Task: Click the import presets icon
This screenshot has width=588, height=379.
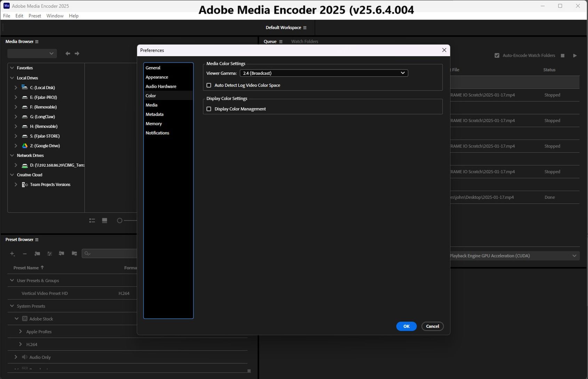Action: (x=62, y=254)
